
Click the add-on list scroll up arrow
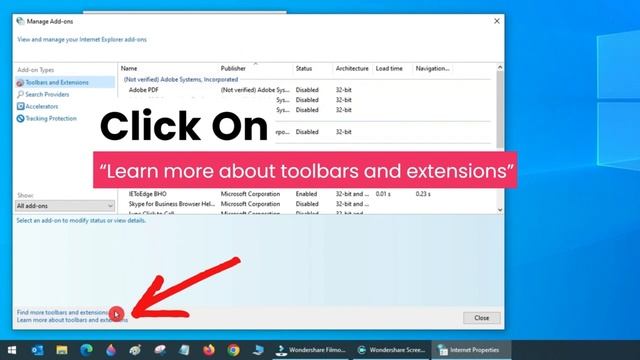[x=500, y=67]
